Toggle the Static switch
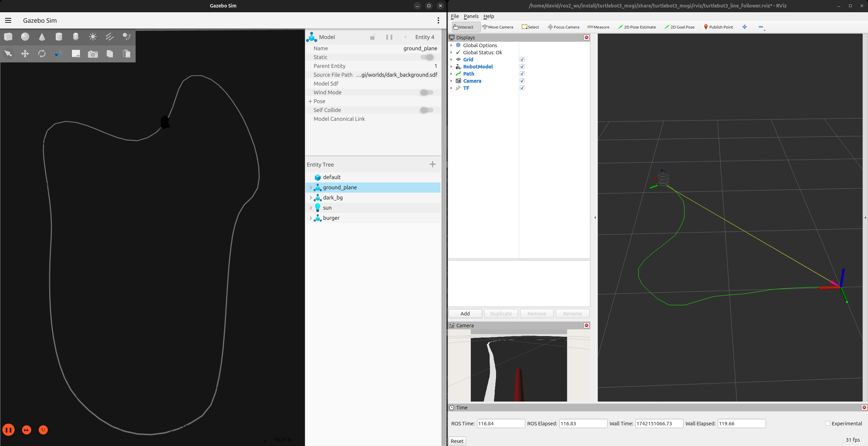This screenshot has height=446, width=868. point(427,57)
